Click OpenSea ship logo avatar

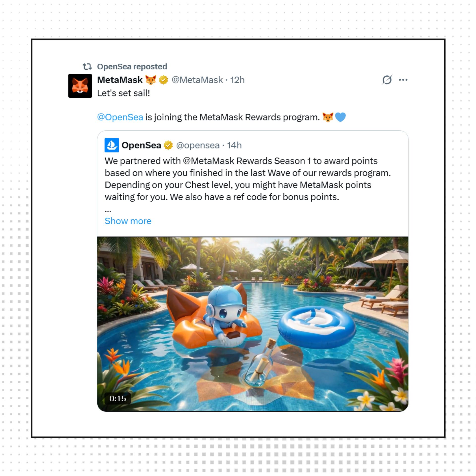(x=112, y=145)
